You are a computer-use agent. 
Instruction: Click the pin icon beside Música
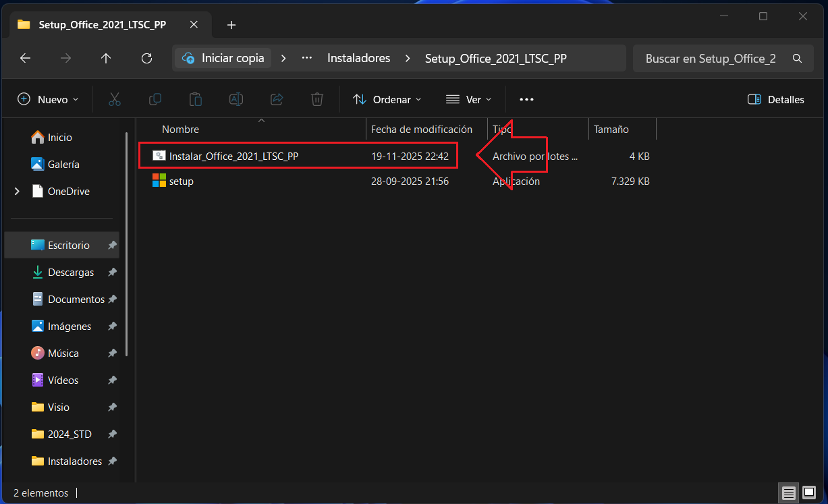coord(112,354)
